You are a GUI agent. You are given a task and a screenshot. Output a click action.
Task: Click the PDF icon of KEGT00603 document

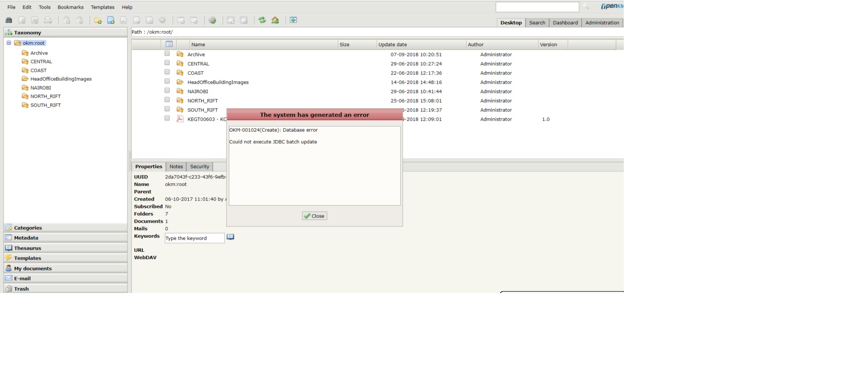[x=180, y=119]
